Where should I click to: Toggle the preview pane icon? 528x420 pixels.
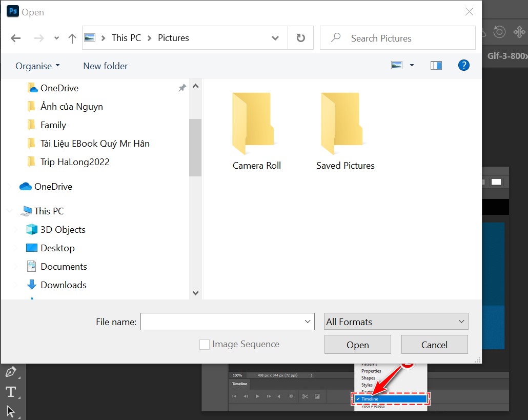pyautogui.click(x=436, y=65)
